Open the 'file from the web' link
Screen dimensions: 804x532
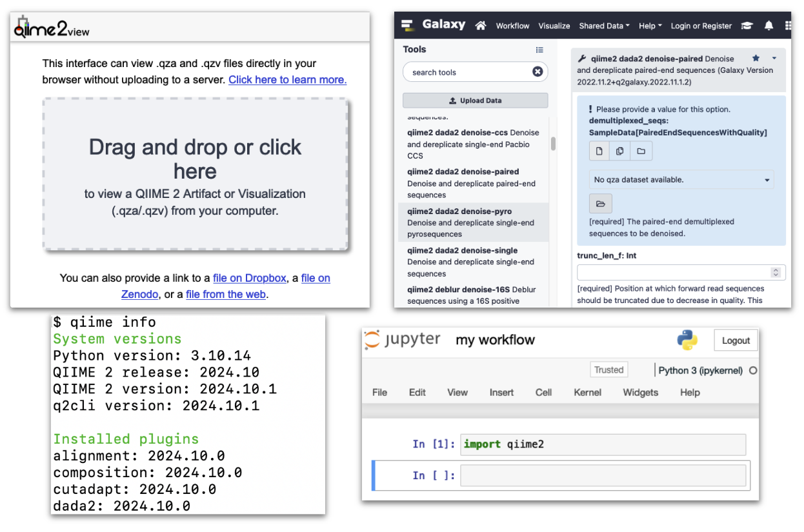226,294
